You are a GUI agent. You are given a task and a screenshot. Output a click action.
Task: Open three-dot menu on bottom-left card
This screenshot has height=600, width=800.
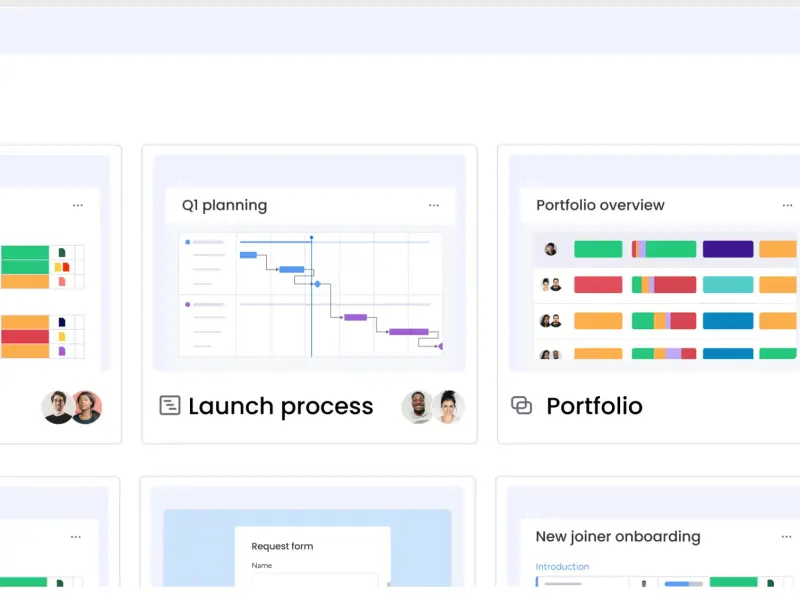tap(75, 537)
